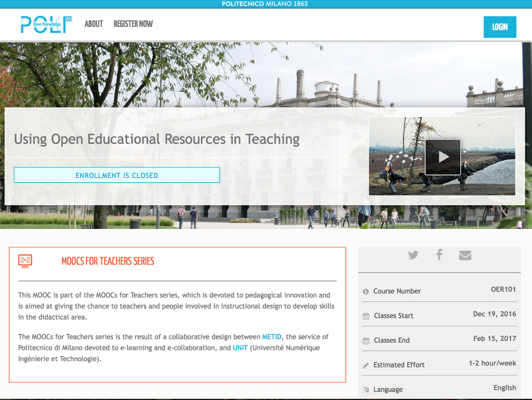Click the Estimated Effort label
Viewport: 532px width, 400px height.
[399, 365]
